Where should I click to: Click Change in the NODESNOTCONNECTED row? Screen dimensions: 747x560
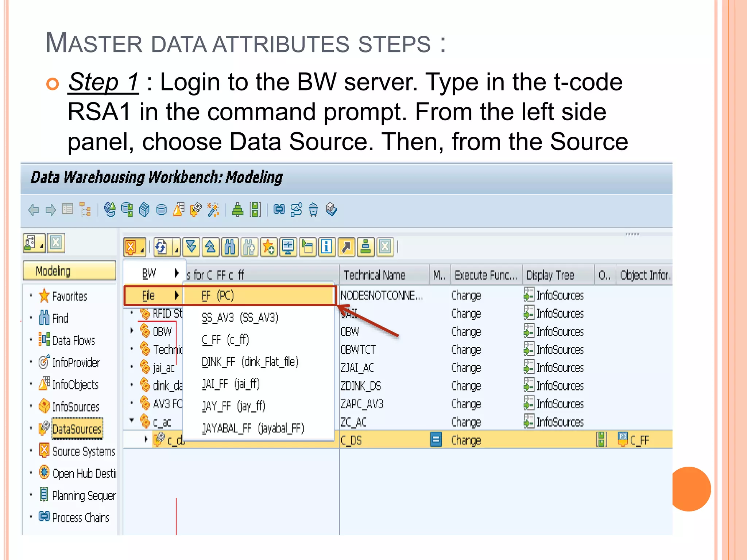click(466, 295)
